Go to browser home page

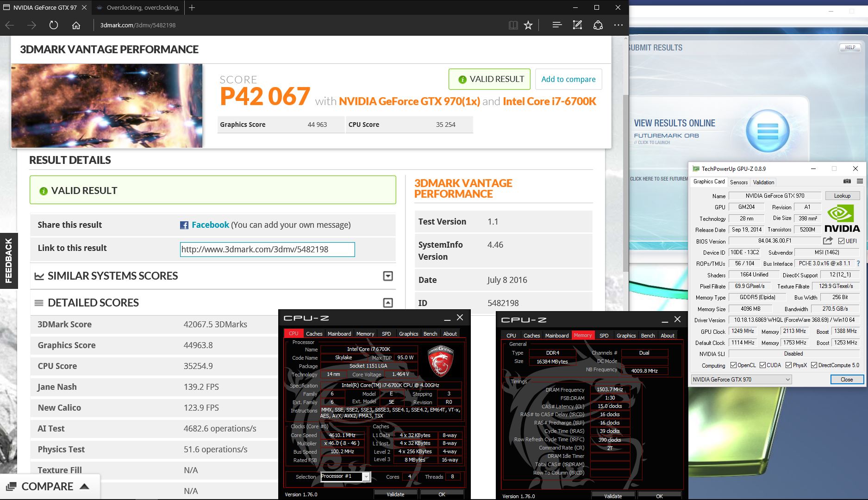click(x=76, y=25)
